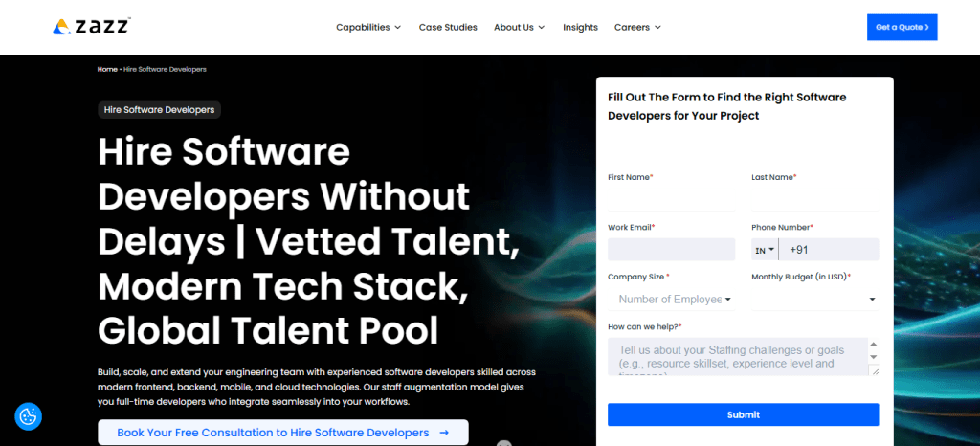This screenshot has width=980, height=446.
Task: Open the Case Studies page
Action: pos(448,27)
